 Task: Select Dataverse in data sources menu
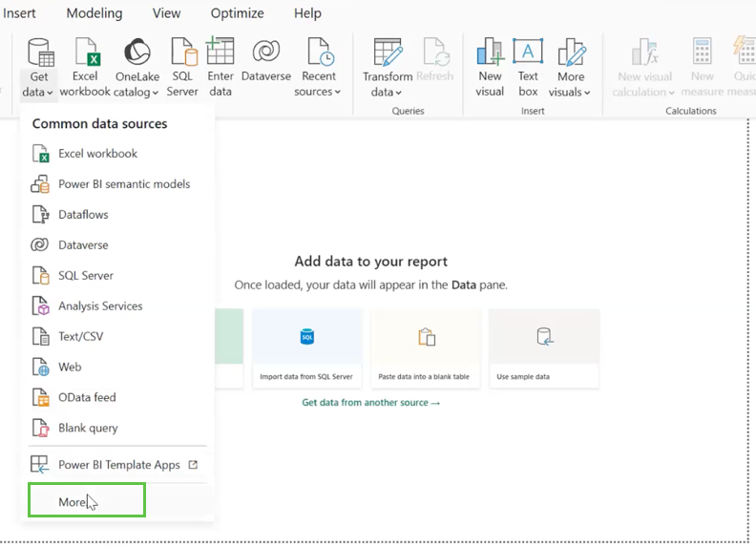point(117,245)
